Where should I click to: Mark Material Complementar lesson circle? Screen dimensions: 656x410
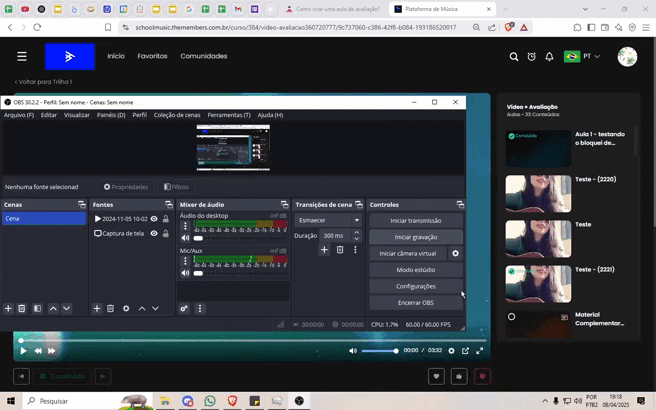tap(511, 317)
